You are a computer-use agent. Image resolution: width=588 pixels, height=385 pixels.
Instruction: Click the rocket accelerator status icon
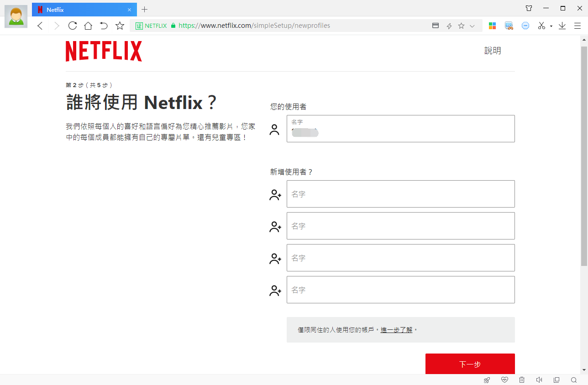[x=487, y=380]
